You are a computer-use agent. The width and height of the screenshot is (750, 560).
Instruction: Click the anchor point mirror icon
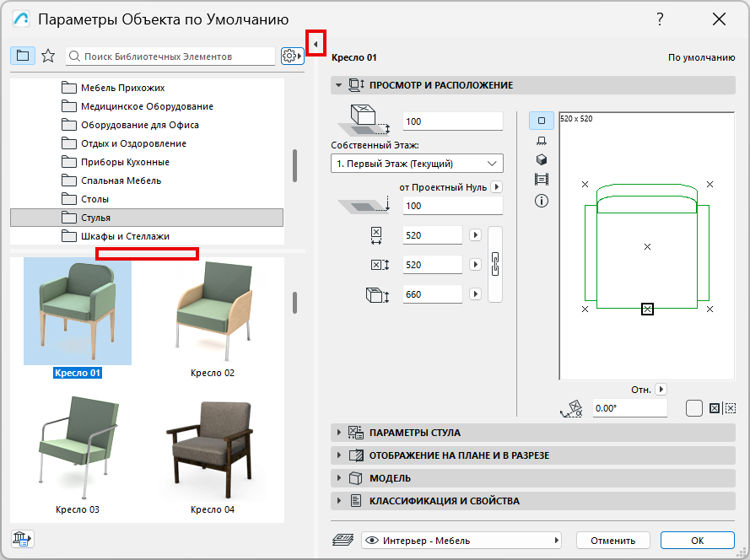tap(723, 408)
